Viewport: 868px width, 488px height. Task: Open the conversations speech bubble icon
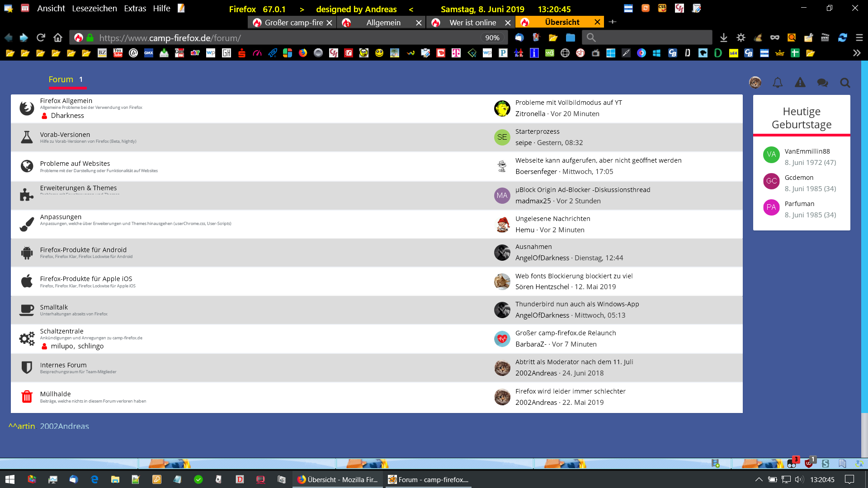coord(822,83)
